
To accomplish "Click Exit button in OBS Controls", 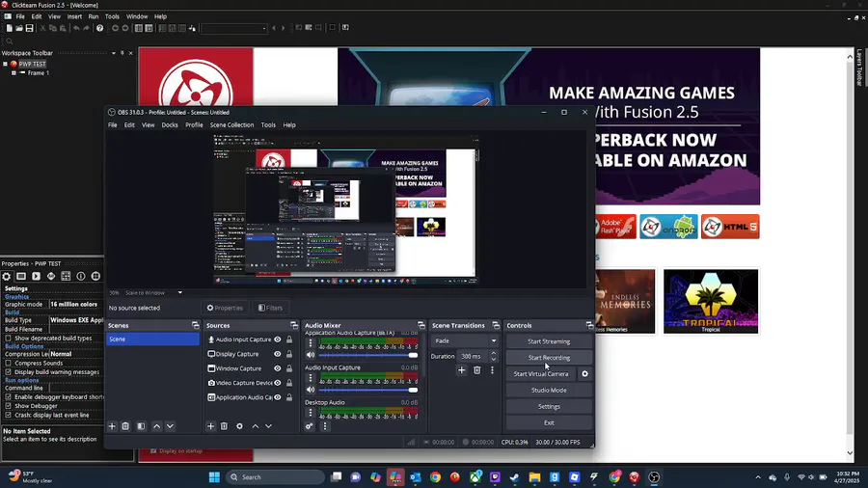I will pyautogui.click(x=549, y=422).
